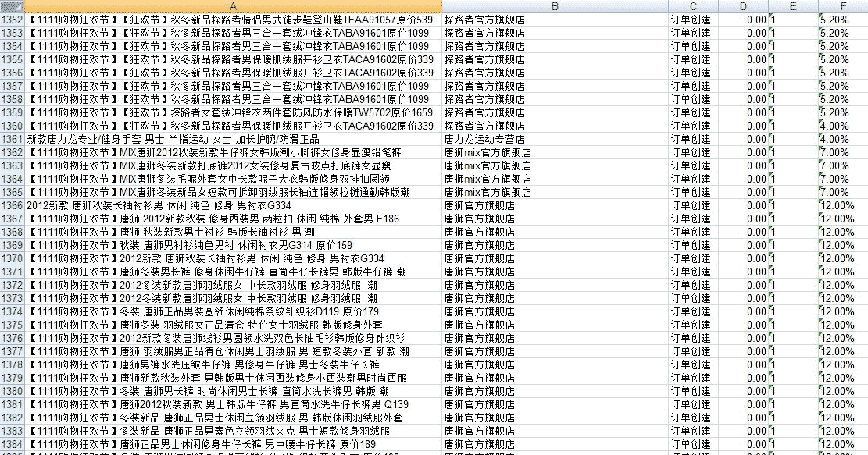Select row header 1380
Image resolution: width=868 pixels, height=455 pixels.
point(13,392)
